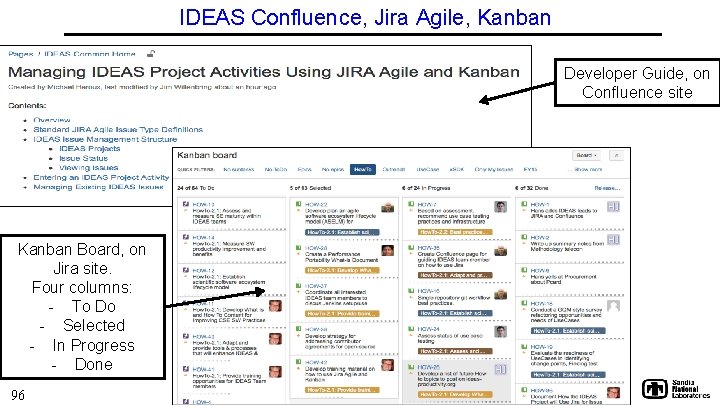Select the HOW-37 Coordinate team members card
This screenshot has width=720, height=405.
[x=344, y=300]
